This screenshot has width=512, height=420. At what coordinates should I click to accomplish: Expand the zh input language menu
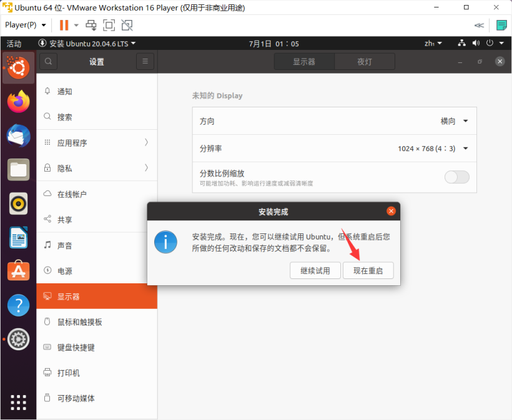(433, 44)
